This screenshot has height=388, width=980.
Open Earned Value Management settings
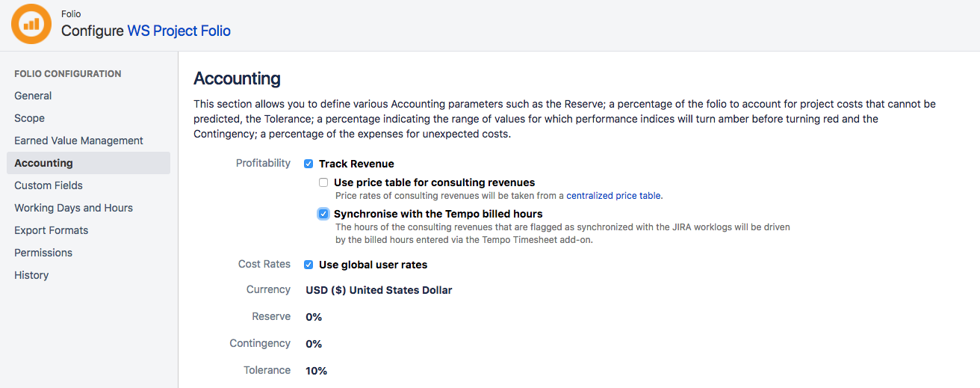[78, 141]
